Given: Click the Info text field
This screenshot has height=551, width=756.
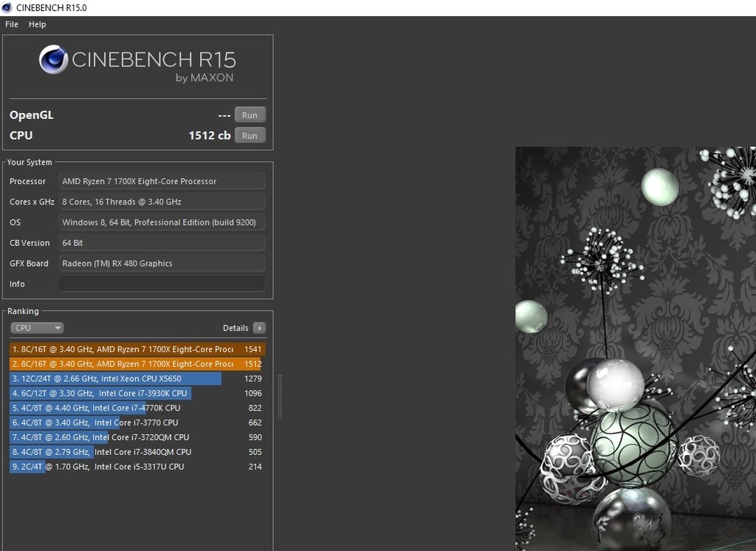Looking at the screenshot, I should [x=162, y=284].
